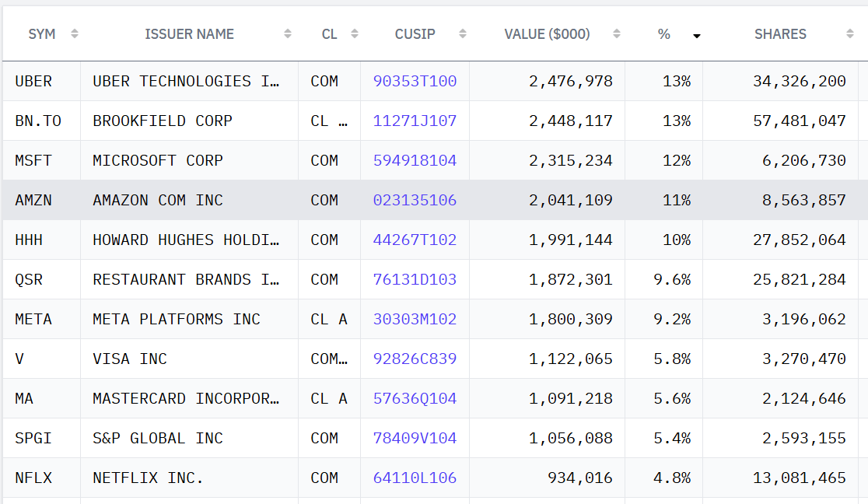Click the SHARES column header text
868x504 pixels.
(780, 33)
